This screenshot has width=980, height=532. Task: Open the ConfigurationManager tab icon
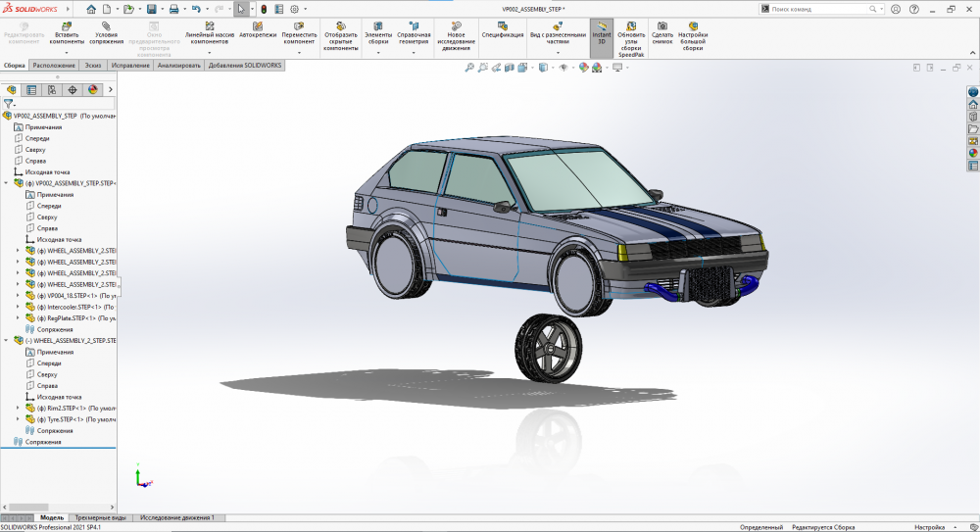pos(52,89)
